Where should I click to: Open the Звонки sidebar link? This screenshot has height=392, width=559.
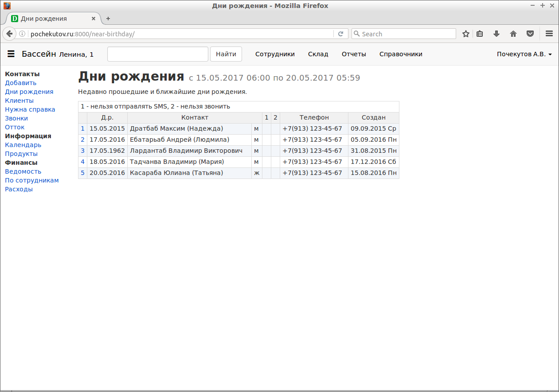[16, 118]
